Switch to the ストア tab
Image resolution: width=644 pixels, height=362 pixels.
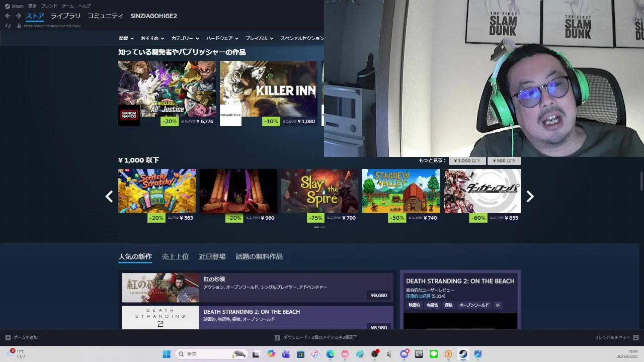[35, 16]
